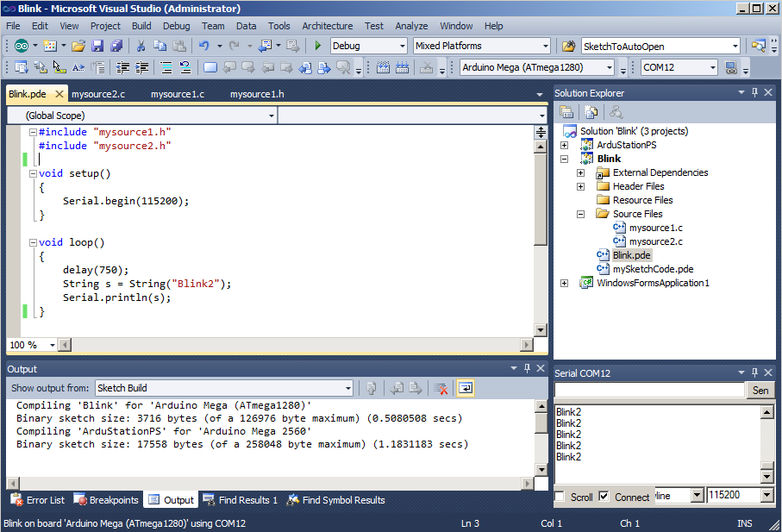This screenshot has height=532, width=782.
Task: Switch to the Error List tab
Action: click(38, 499)
